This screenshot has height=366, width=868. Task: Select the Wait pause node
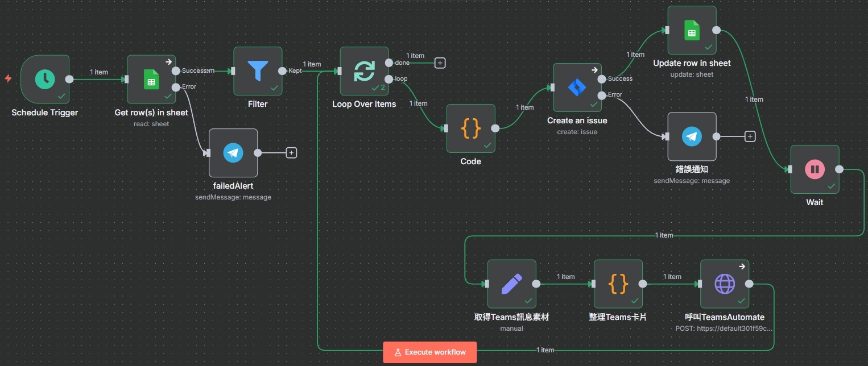[815, 169]
